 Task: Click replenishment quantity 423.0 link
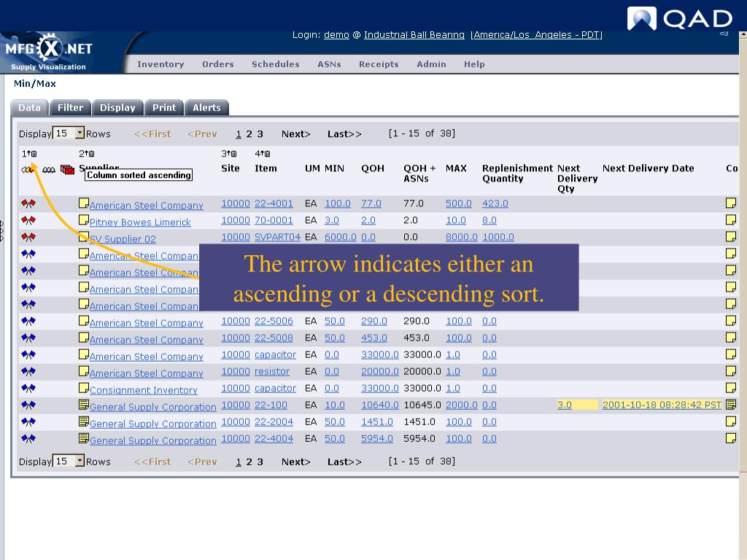point(495,203)
